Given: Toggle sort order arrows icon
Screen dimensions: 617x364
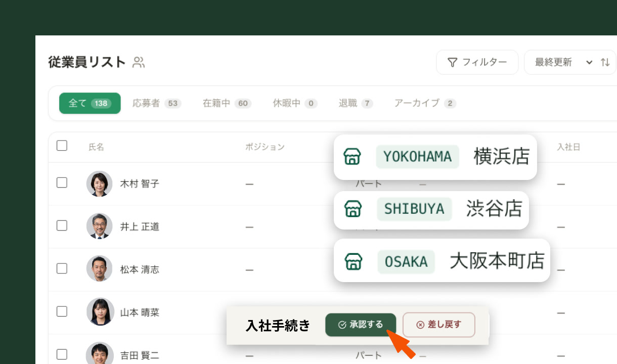Looking at the screenshot, I should point(605,62).
